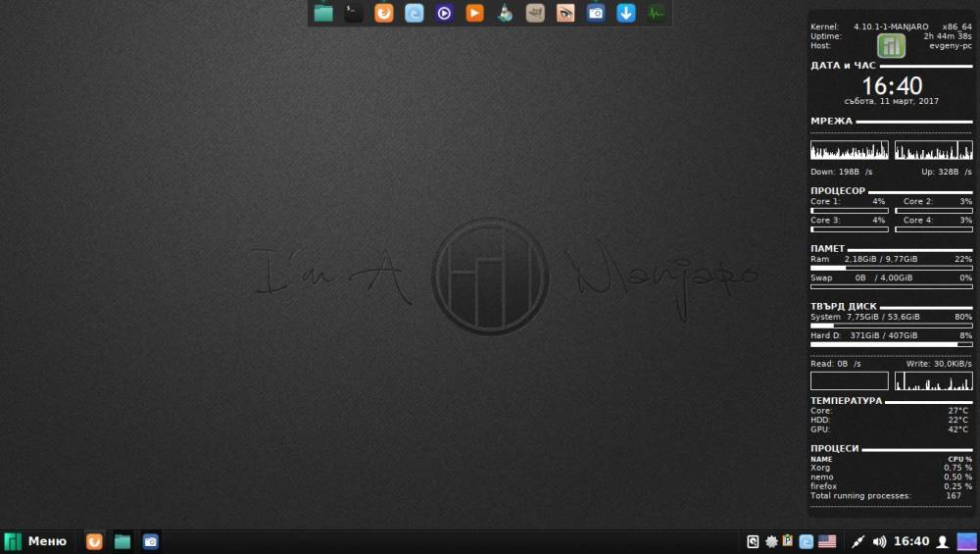Click the 'nemo' process row
This screenshot has width=980, height=554.
891,478
